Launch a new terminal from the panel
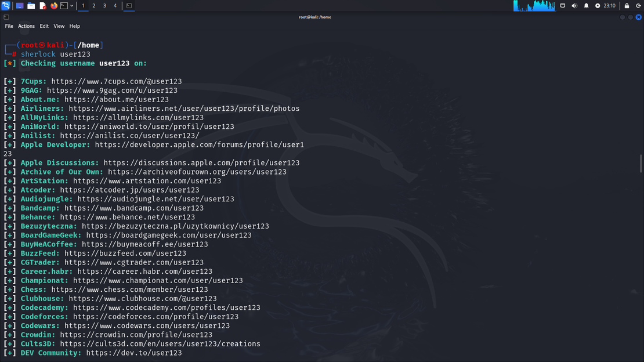Viewport: 644px width, 362px height. tap(64, 5)
